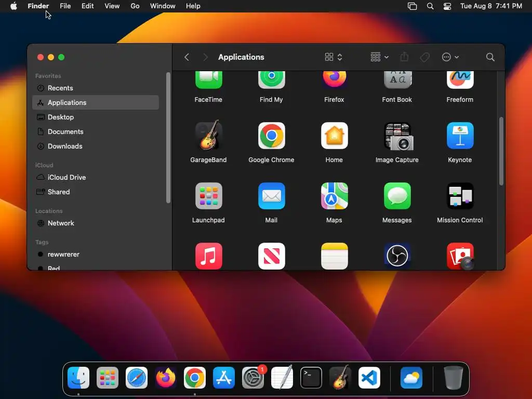This screenshot has height=399, width=532.
Task: Select Shared in the sidebar
Action: tap(96, 192)
